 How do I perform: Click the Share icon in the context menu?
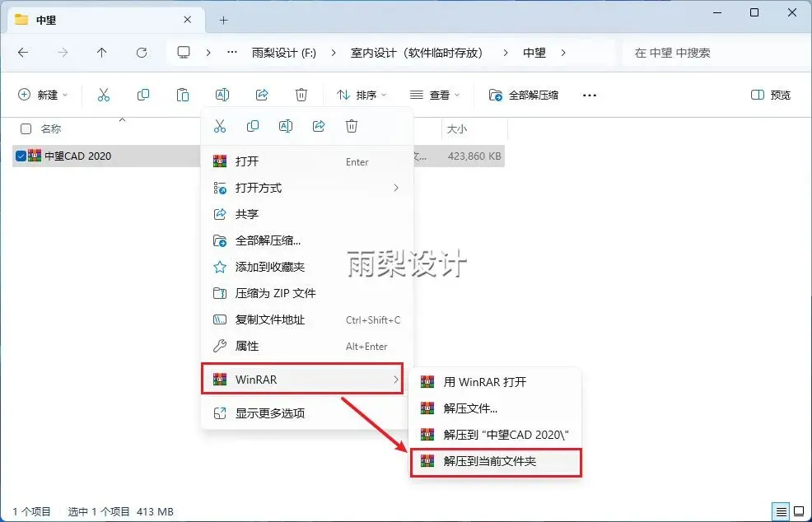pos(319,126)
